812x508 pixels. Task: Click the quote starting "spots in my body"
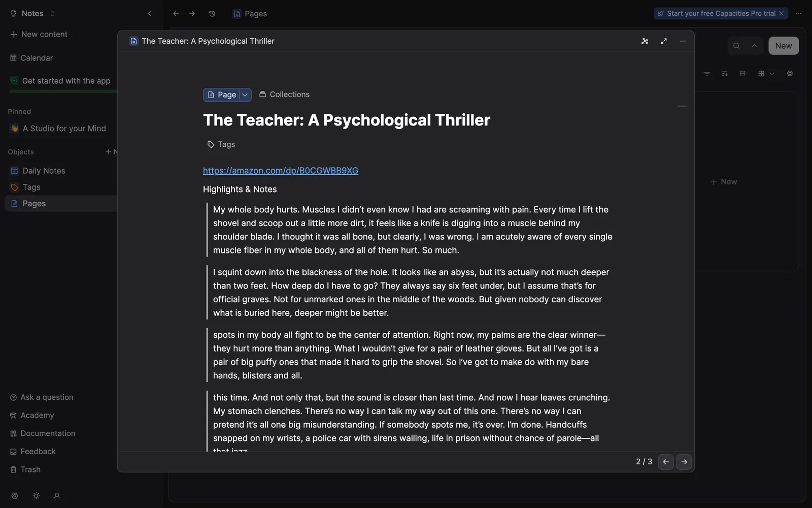tap(409, 355)
